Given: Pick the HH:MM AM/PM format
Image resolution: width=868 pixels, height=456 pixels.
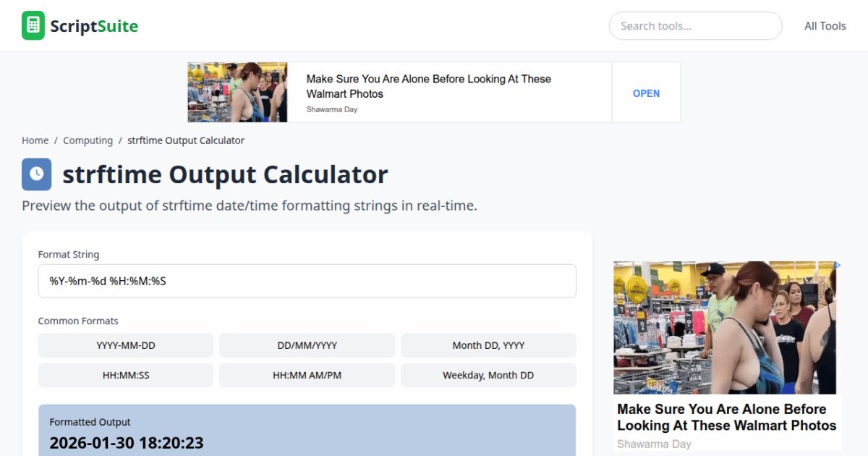Looking at the screenshot, I should [307, 375].
